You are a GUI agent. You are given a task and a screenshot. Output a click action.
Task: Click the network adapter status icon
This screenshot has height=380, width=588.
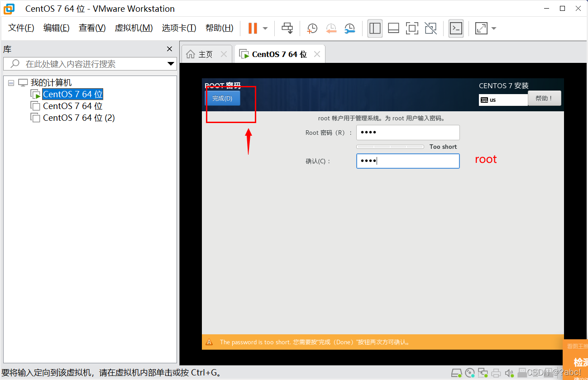[x=483, y=373]
